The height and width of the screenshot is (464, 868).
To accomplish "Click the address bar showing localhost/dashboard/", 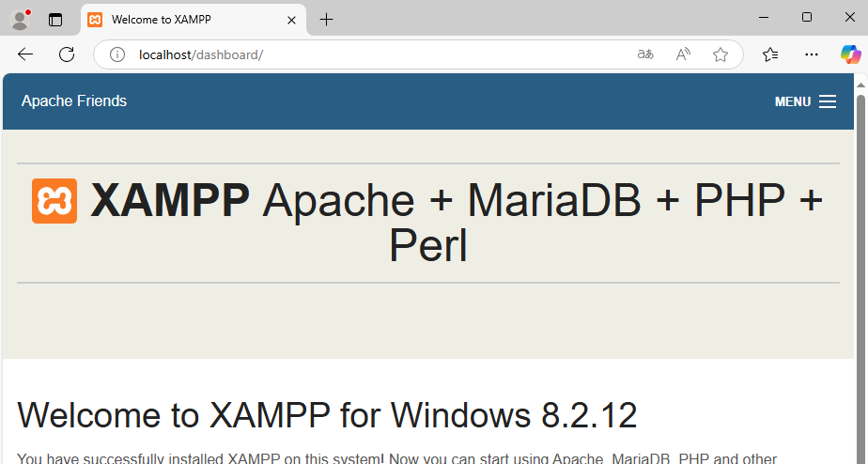I will tap(376, 54).
